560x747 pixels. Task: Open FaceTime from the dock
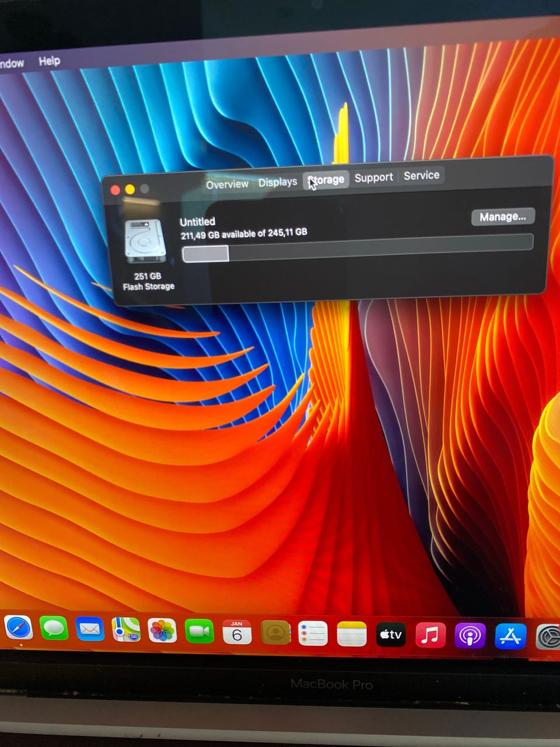pos(199,631)
